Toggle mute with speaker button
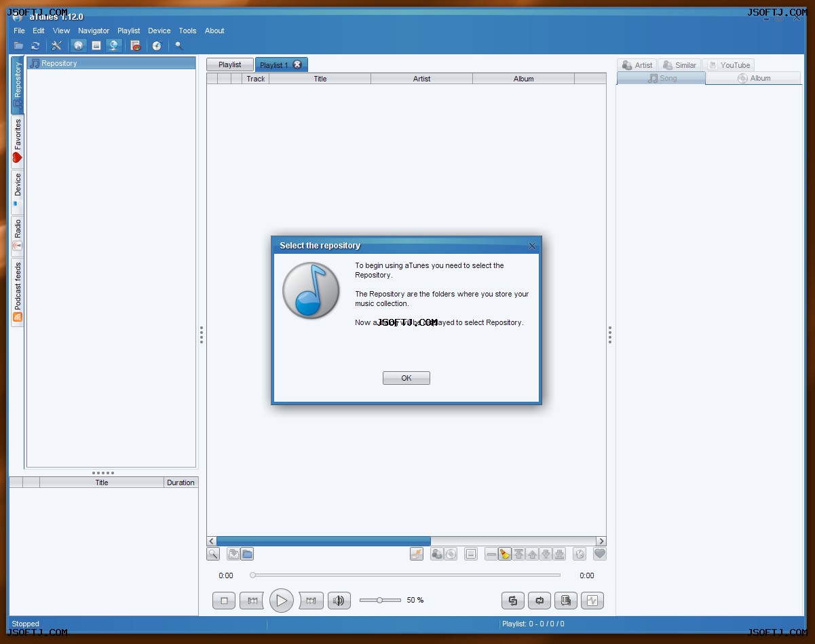 tap(339, 601)
